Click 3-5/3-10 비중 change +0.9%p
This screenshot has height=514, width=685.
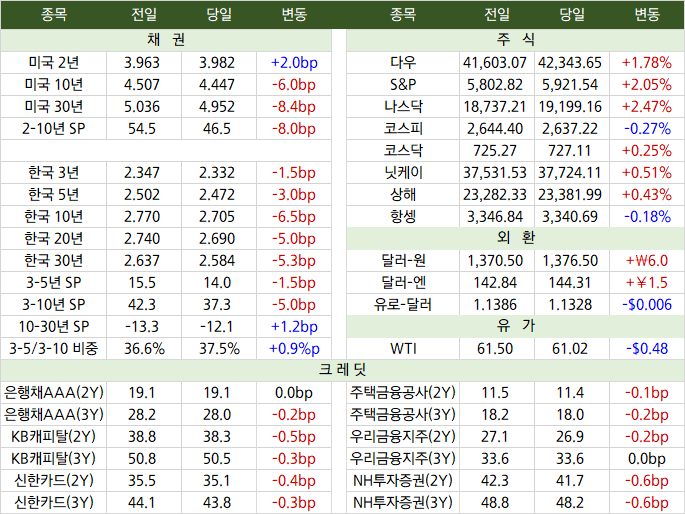point(294,348)
